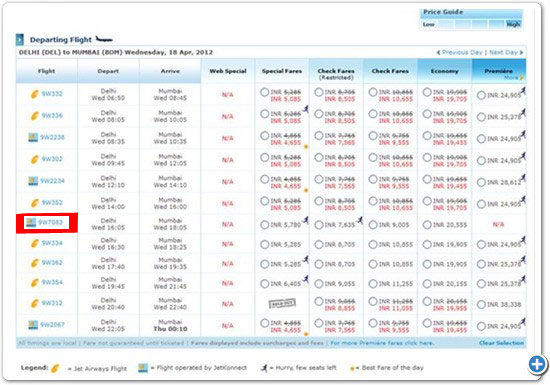Go to Previous Day flights
Image resolution: width=550 pixels, height=385 pixels.
[x=460, y=52]
